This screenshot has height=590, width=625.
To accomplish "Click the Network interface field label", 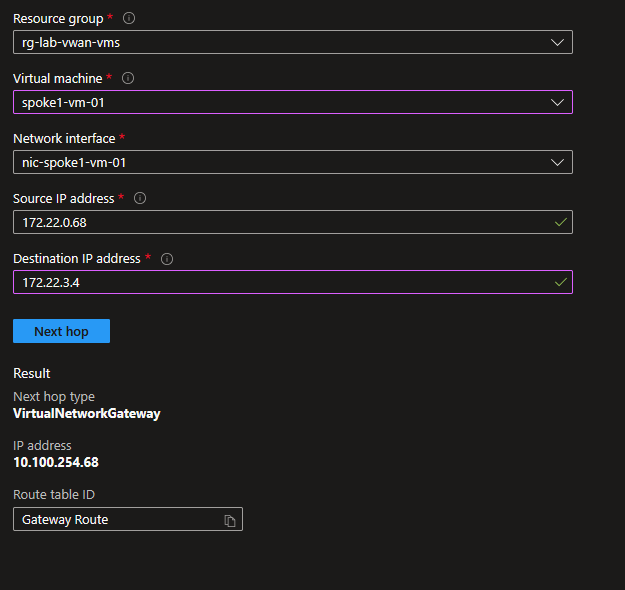I will click(x=62, y=138).
